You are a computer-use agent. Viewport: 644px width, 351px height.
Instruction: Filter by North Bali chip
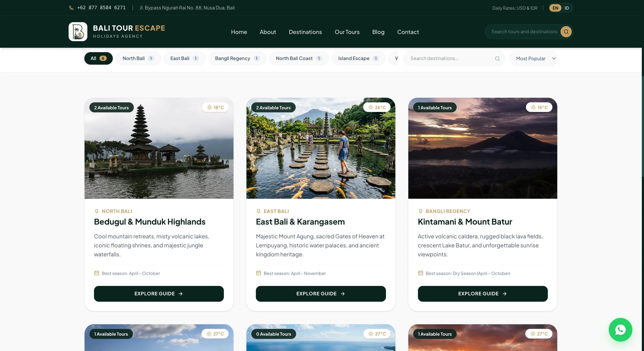[x=138, y=58]
